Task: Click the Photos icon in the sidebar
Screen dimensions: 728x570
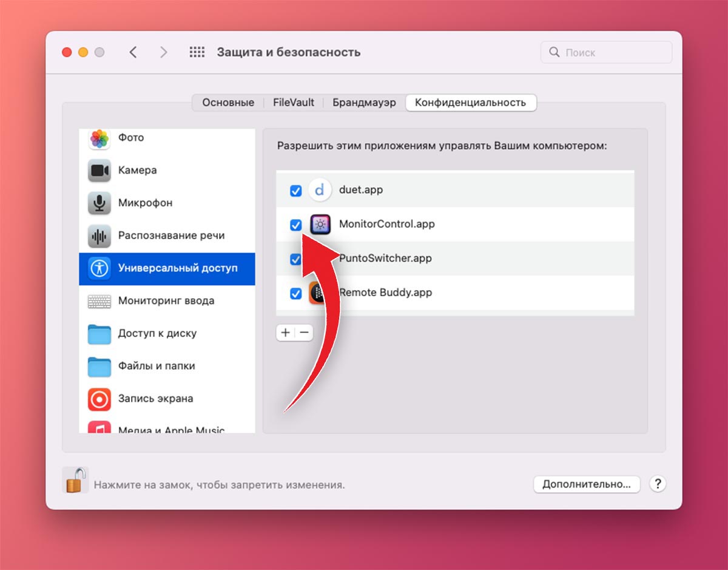Action: tap(99, 138)
